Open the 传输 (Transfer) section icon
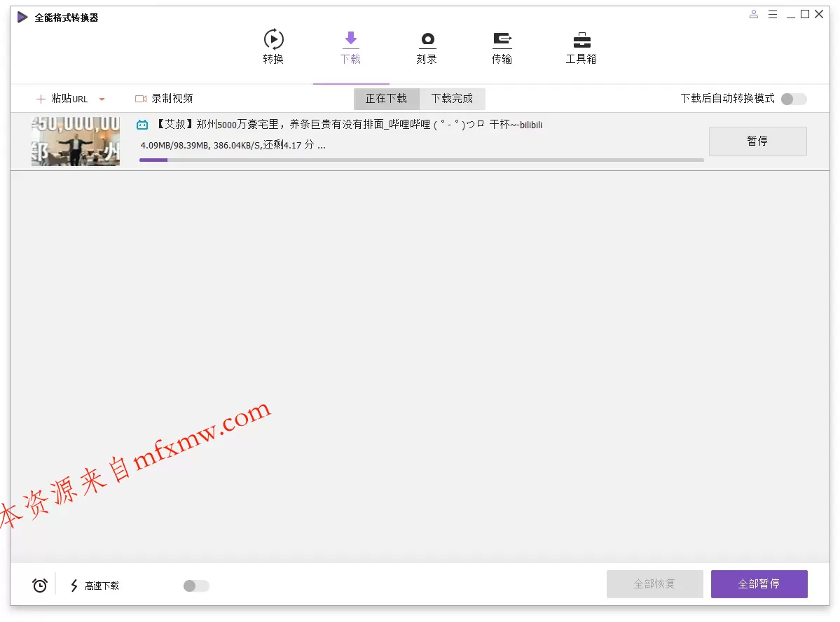Screen dimensions: 840x622 (502, 40)
